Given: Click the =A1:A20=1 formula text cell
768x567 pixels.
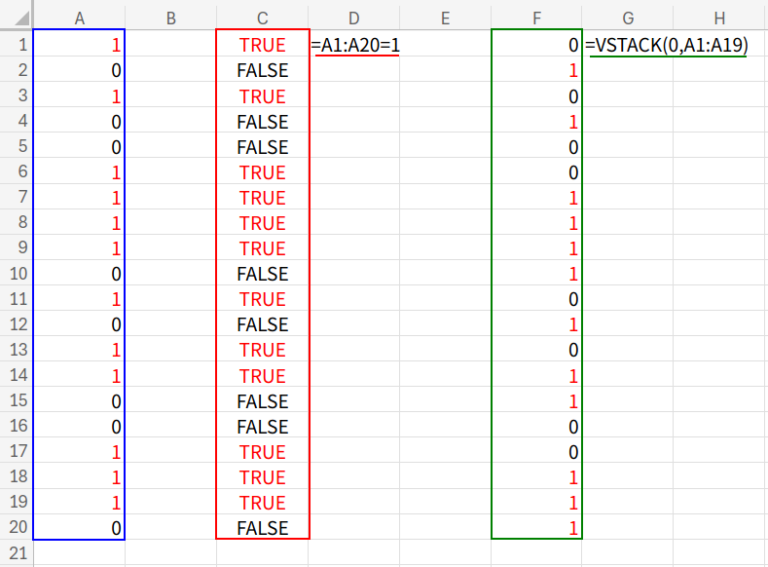Looking at the screenshot, I should tap(355, 45).
